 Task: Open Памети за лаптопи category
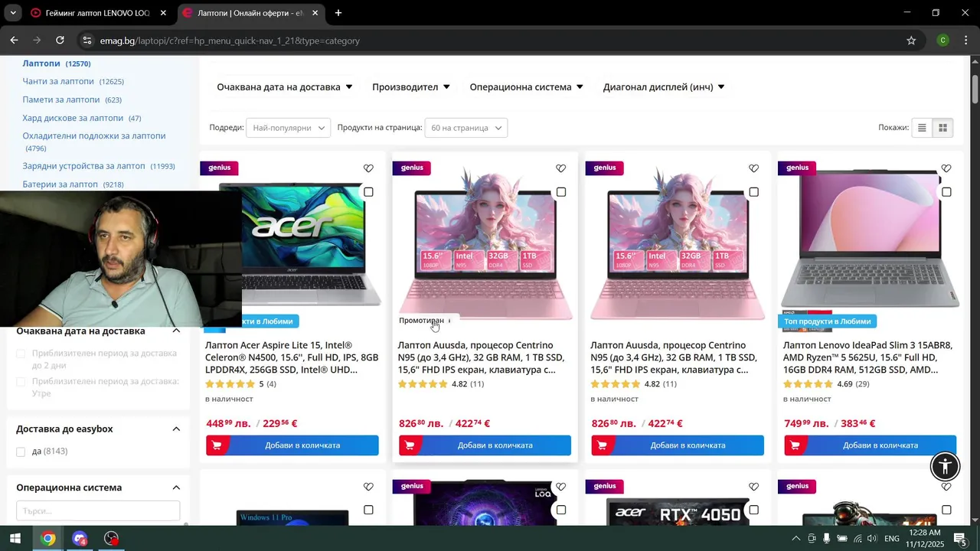pyautogui.click(x=61, y=100)
